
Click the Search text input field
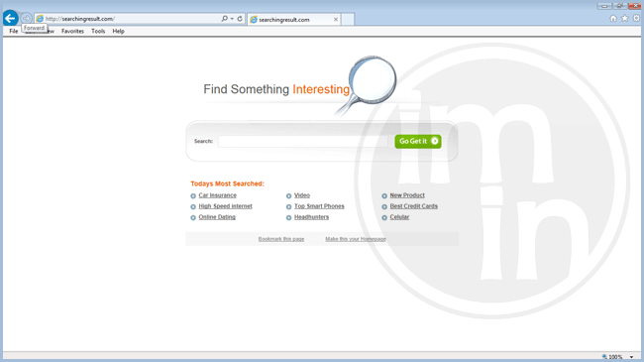[x=303, y=141]
